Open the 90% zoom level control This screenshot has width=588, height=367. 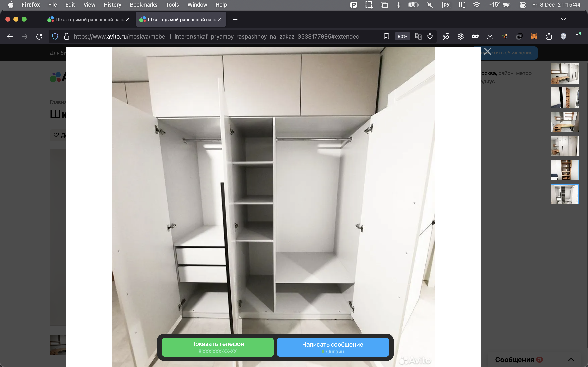click(x=402, y=37)
